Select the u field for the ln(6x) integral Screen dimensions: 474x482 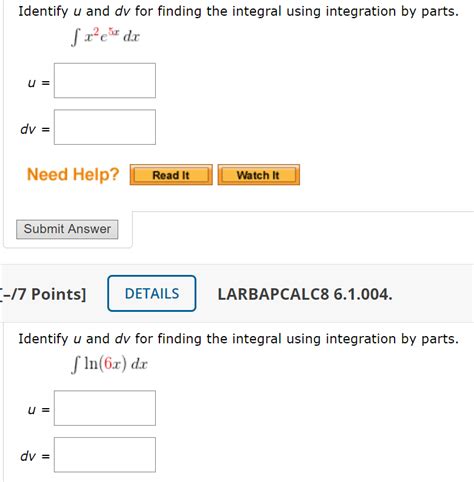(105, 408)
